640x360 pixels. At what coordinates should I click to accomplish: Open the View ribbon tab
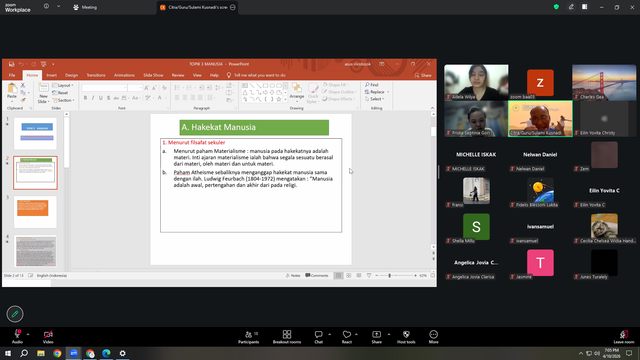pos(197,75)
